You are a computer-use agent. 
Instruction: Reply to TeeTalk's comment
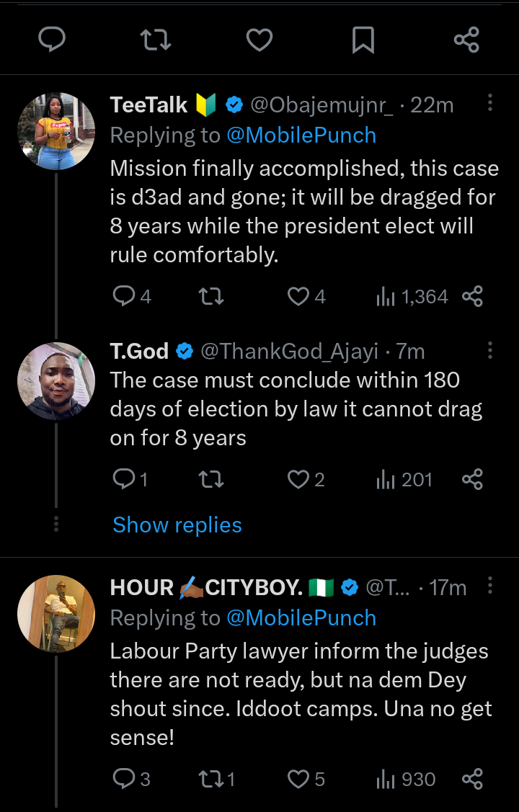click(125, 296)
